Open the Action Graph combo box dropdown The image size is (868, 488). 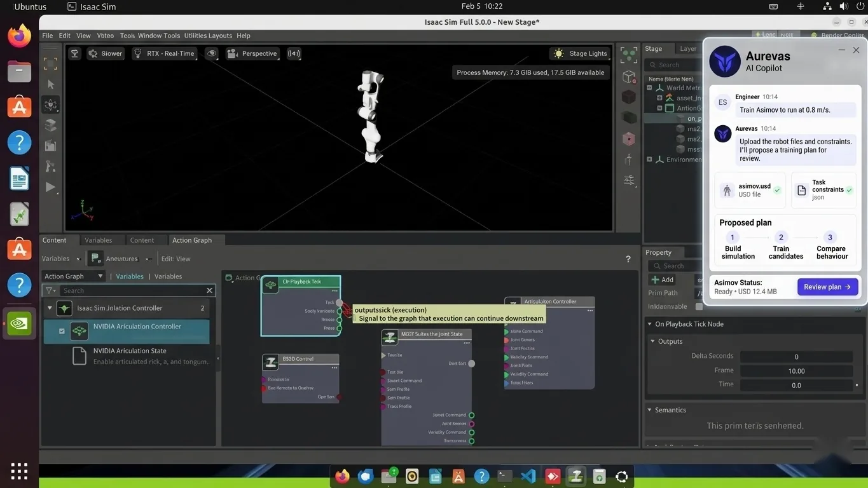click(x=73, y=276)
